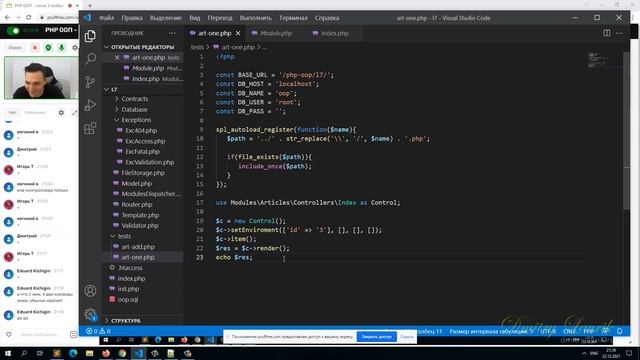Open the Search view in activity bar
Image resolution: width=640 pixels, height=360 pixels.
[90, 59]
